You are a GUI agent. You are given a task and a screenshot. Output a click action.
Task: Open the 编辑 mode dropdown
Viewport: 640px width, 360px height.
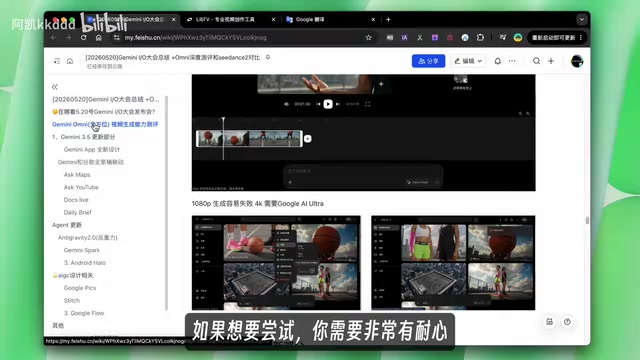coord(468,61)
